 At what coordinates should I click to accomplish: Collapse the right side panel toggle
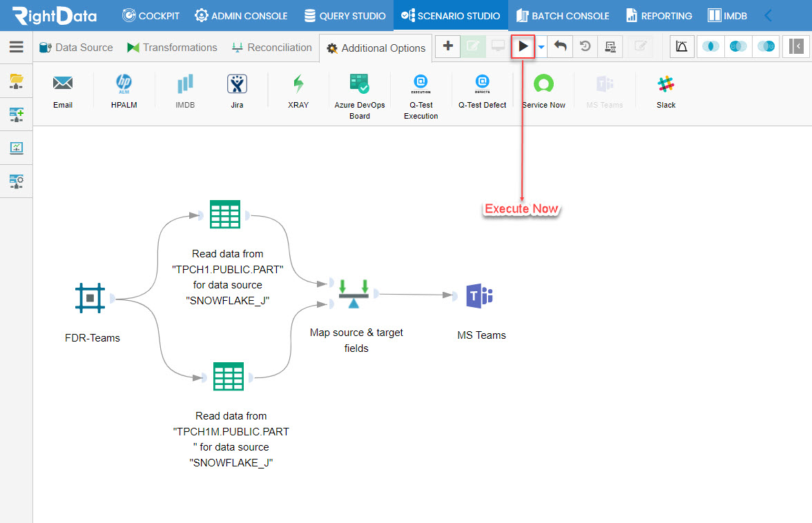(x=796, y=46)
